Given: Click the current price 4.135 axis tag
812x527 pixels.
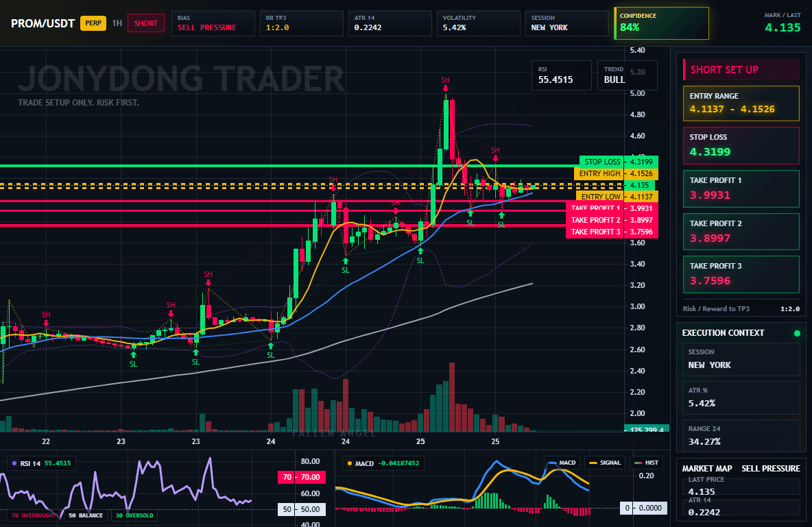Looking at the screenshot, I should (640, 185).
